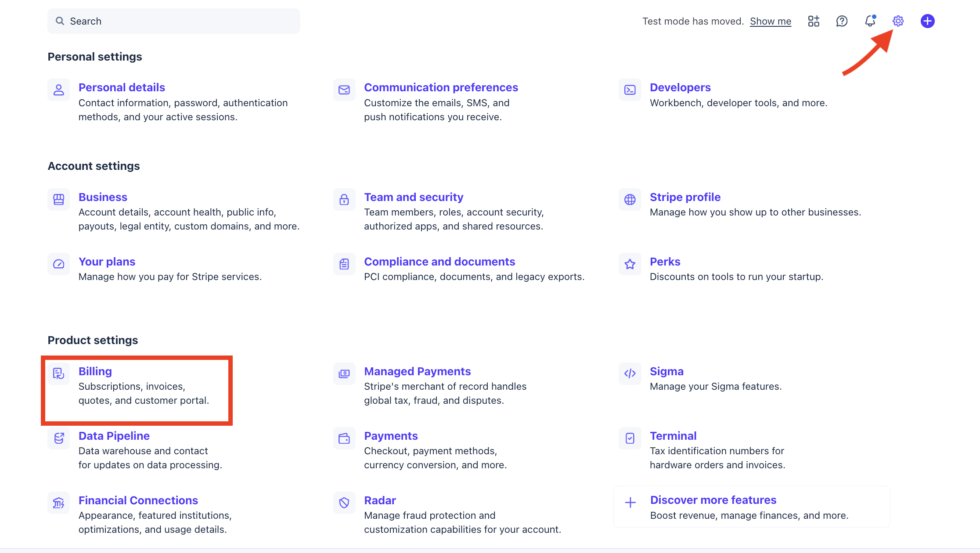This screenshot has width=980, height=553.
Task: Click the Financial Connections bank icon
Action: (59, 503)
